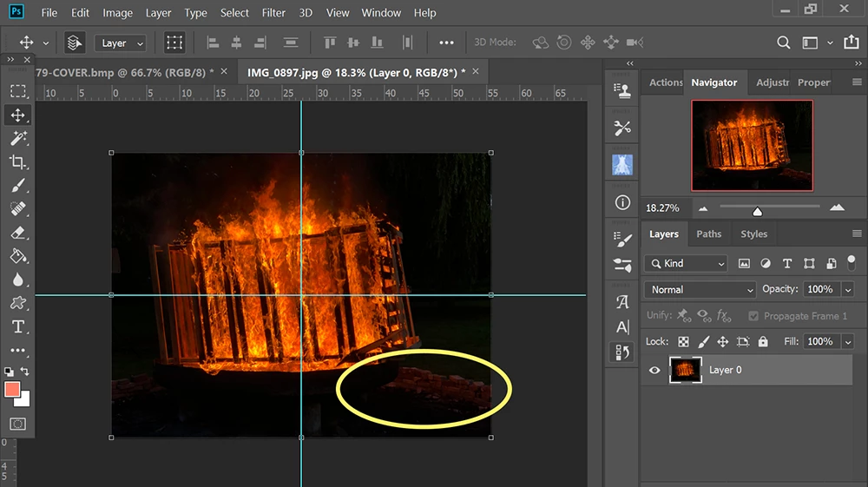Toggle Quick Mask mode

(17, 424)
